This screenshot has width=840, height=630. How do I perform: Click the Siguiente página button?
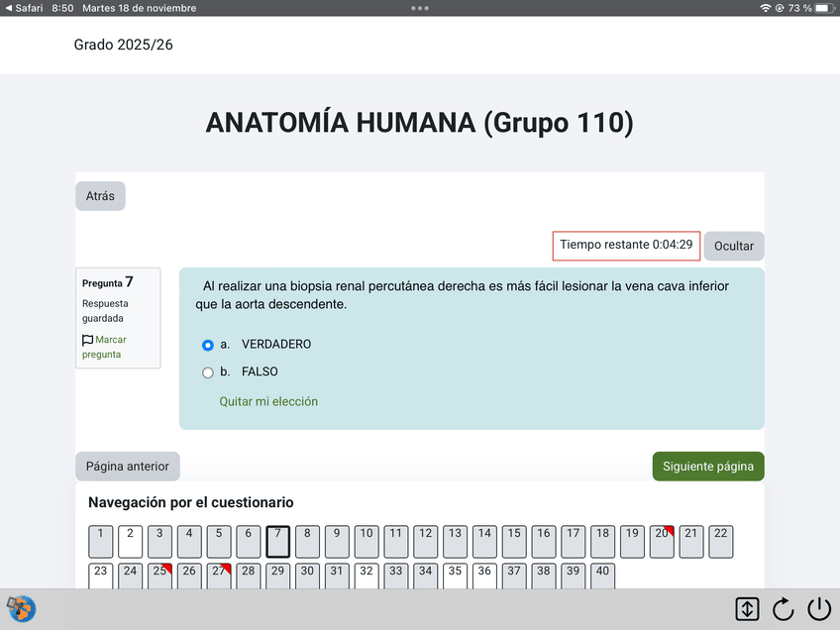coord(707,467)
